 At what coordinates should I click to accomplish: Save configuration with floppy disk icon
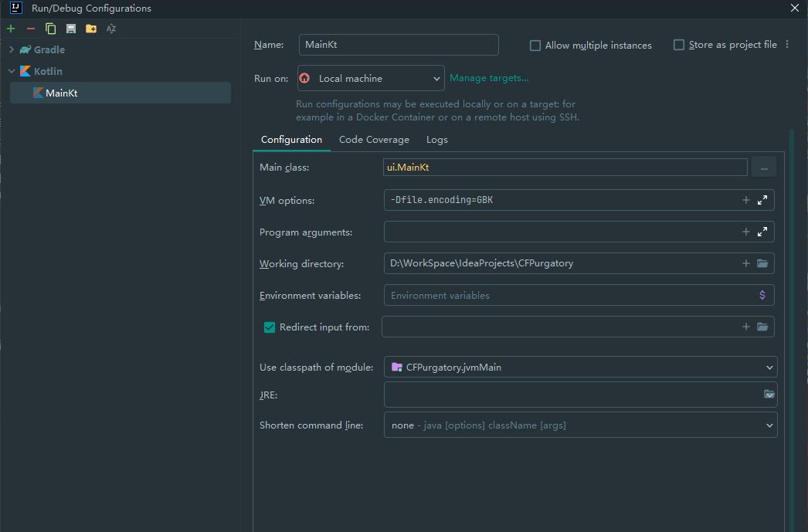coord(71,29)
